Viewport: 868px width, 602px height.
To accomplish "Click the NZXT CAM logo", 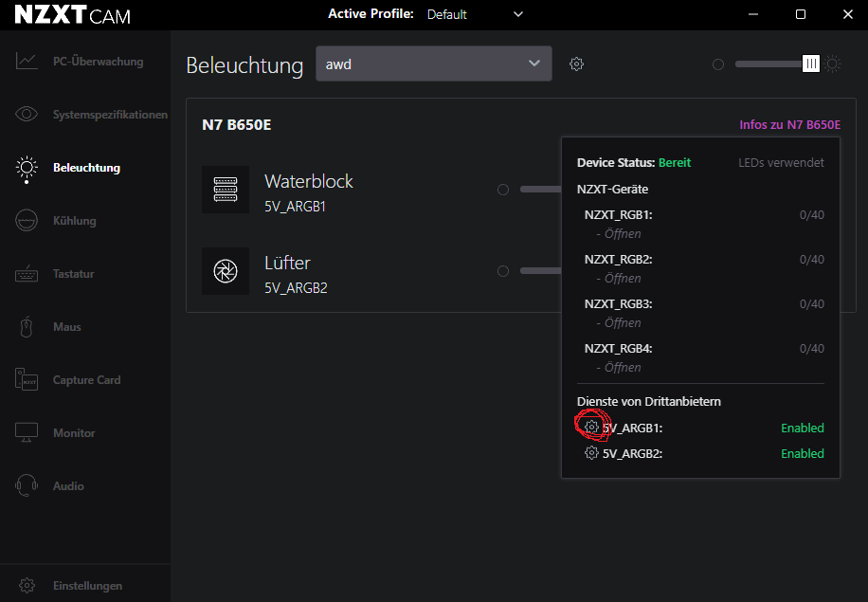I will point(73,14).
